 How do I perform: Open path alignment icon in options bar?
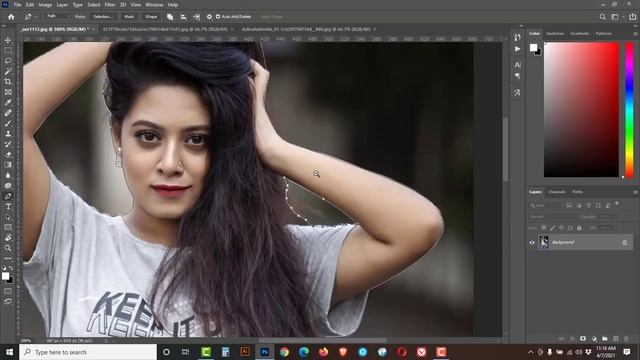coord(183,17)
